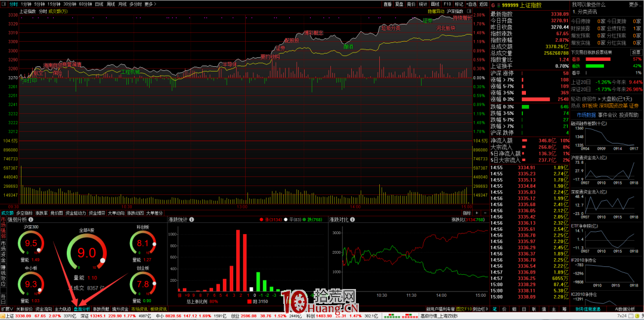The height and width of the screenshot is (320, 644).
Task: Open the 复盘 review button
Action: click(x=399, y=4)
